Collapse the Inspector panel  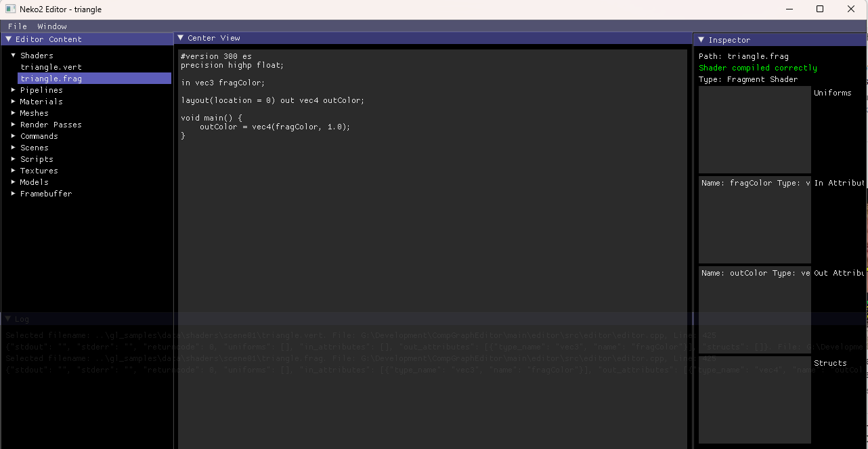[x=701, y=40]
